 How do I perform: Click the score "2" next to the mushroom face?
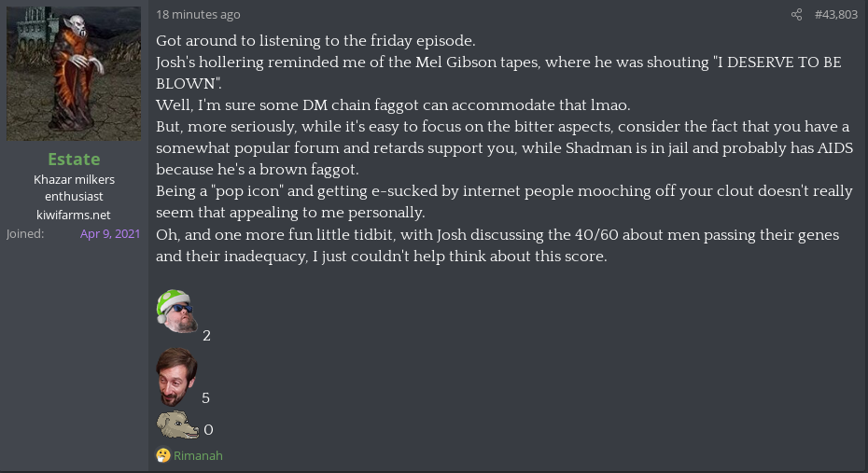[206, 336]
